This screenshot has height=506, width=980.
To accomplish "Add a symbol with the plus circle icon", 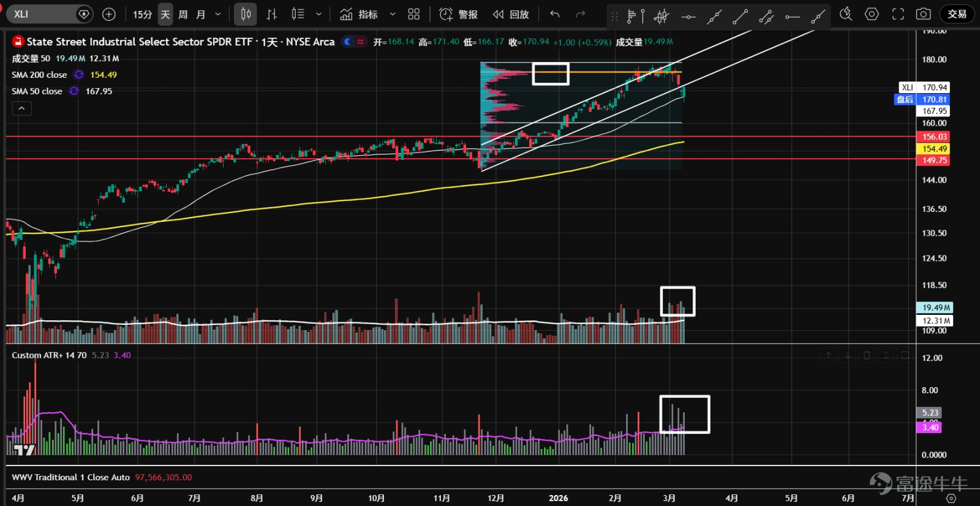I will [109, 14].
